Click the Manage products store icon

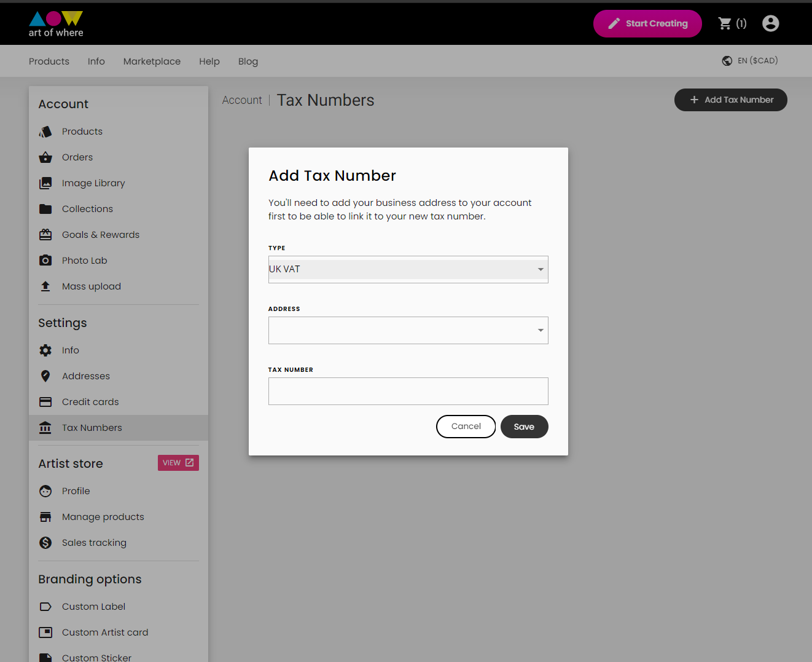coord(45,517)
